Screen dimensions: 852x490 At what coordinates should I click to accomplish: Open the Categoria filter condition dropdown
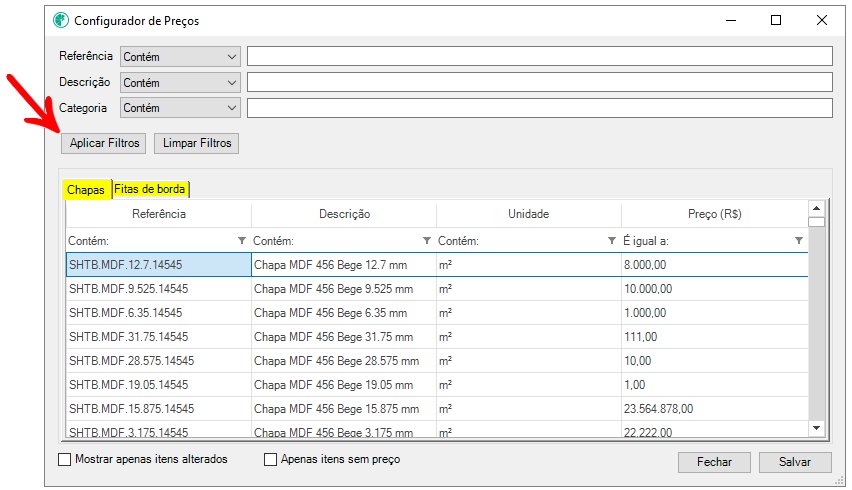pyautogui.click(x=181, y=108)
